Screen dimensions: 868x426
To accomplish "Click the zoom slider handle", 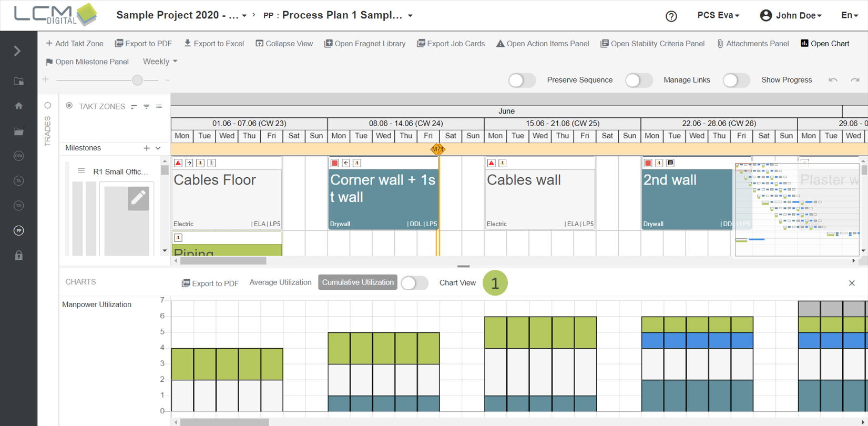I will click(137, 80).
